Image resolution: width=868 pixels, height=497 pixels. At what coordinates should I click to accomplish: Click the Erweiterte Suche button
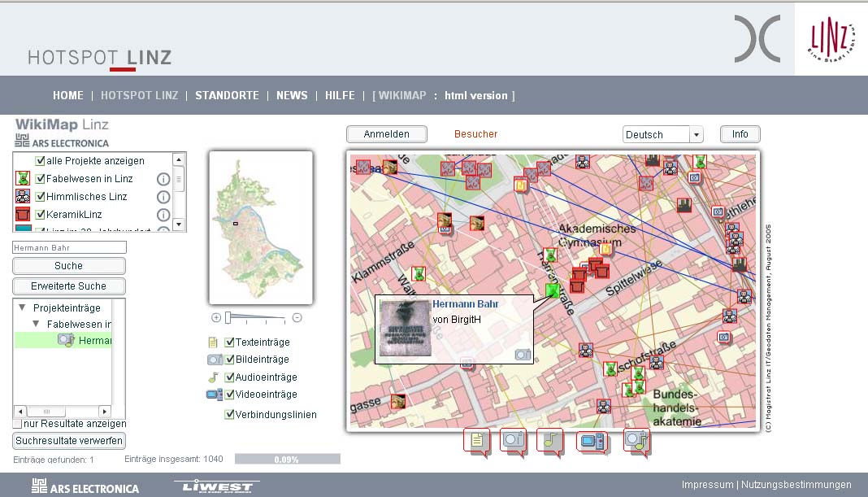tap(69, 286)
